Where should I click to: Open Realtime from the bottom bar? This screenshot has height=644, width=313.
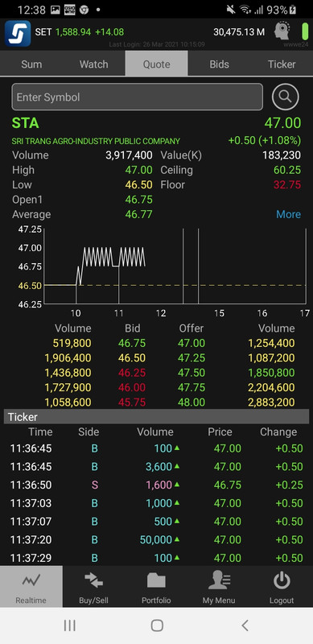click(x=31, y=587)
